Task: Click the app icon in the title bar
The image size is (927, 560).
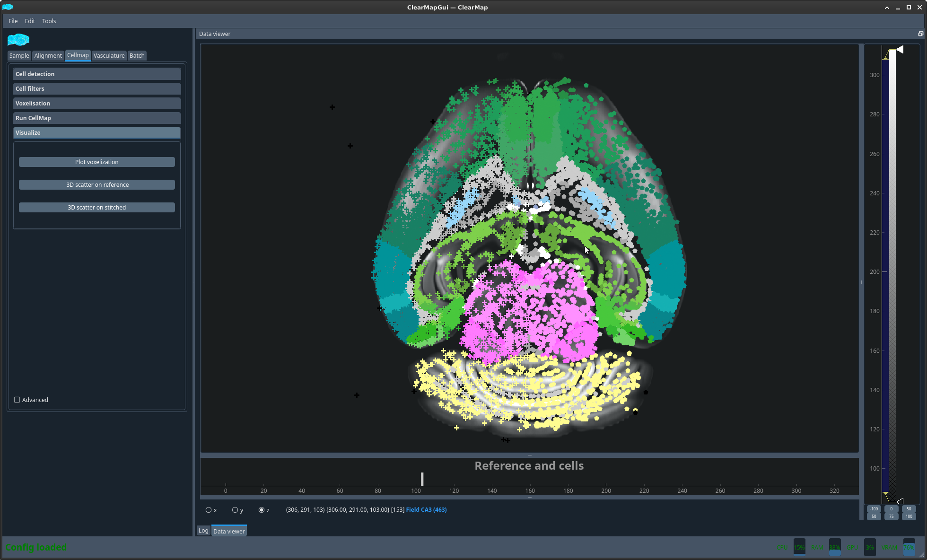Action: [x=8, y=7]
